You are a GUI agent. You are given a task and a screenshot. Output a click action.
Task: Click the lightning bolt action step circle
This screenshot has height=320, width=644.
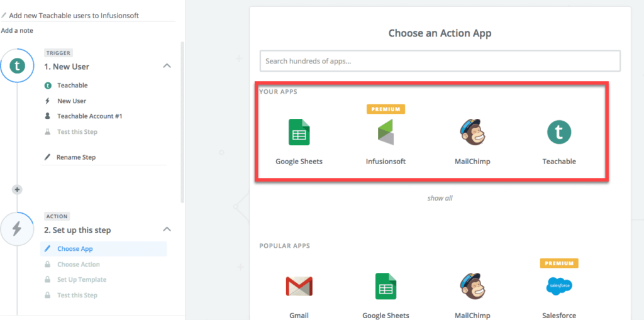pos(17,229)
